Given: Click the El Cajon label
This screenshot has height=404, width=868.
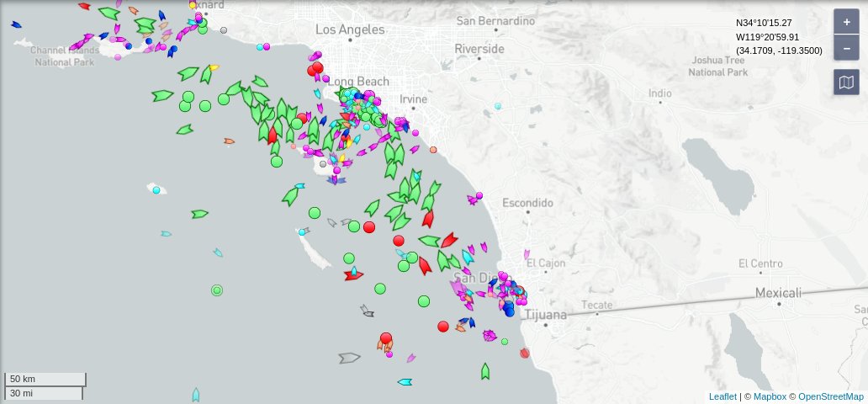Looking at the screenshot, I should click(544, 262).
